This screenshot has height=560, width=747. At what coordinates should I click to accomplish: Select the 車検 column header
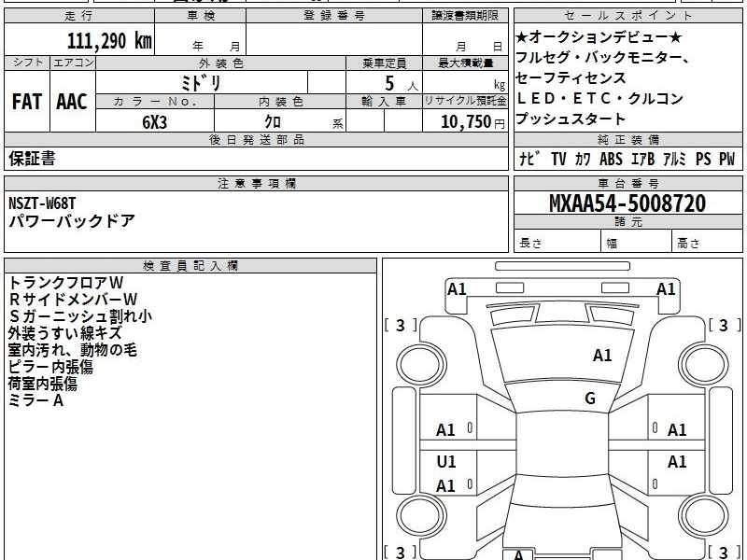(201, 16)
